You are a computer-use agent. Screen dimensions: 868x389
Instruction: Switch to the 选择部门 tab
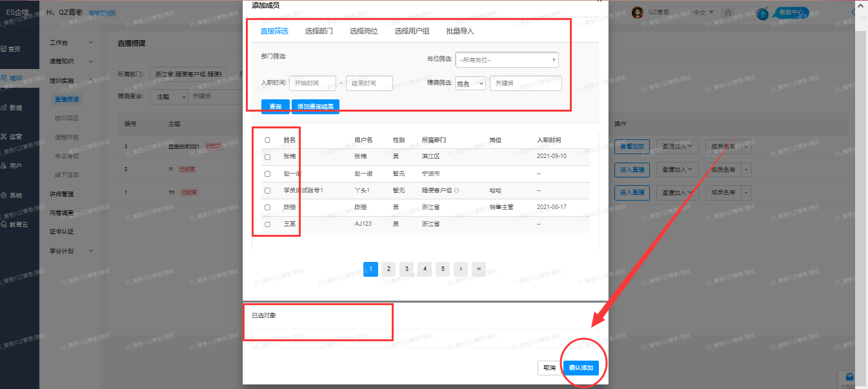(319, 31)
